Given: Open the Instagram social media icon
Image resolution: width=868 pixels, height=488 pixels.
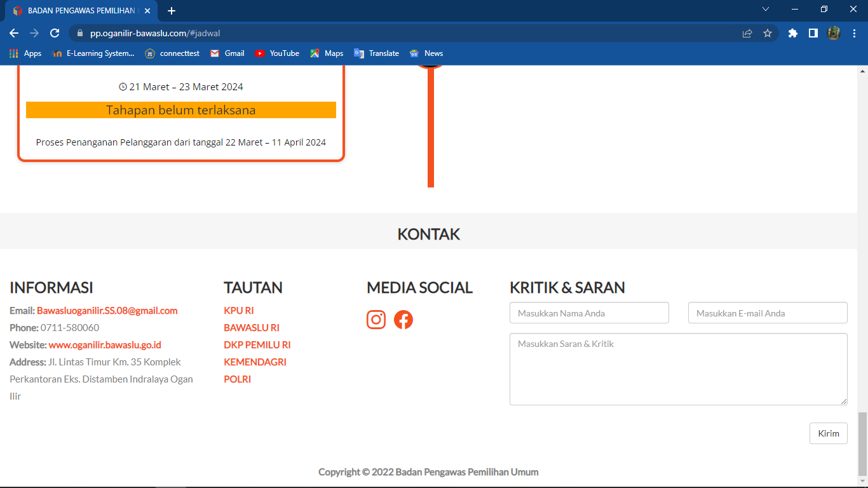Looking at the screenshot, I should click(376, 320).
